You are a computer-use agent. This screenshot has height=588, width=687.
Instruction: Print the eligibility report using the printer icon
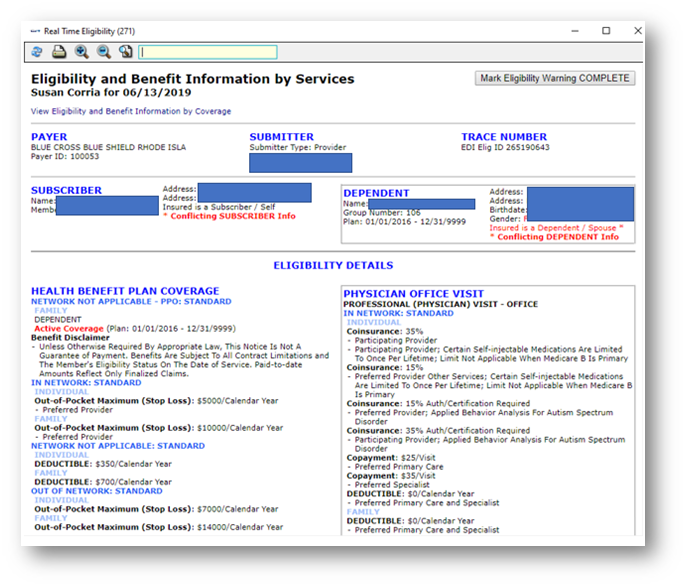(x=59, y=52)
